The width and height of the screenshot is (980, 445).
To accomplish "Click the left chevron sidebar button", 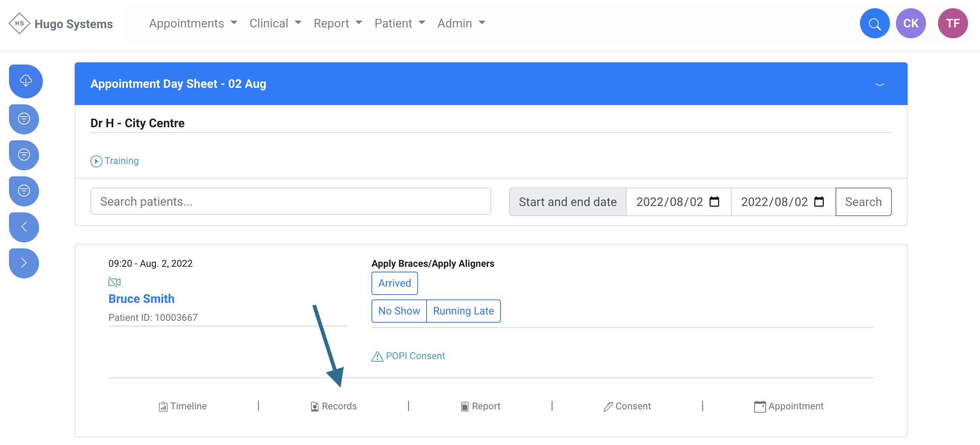I will [x=24, y=227].
